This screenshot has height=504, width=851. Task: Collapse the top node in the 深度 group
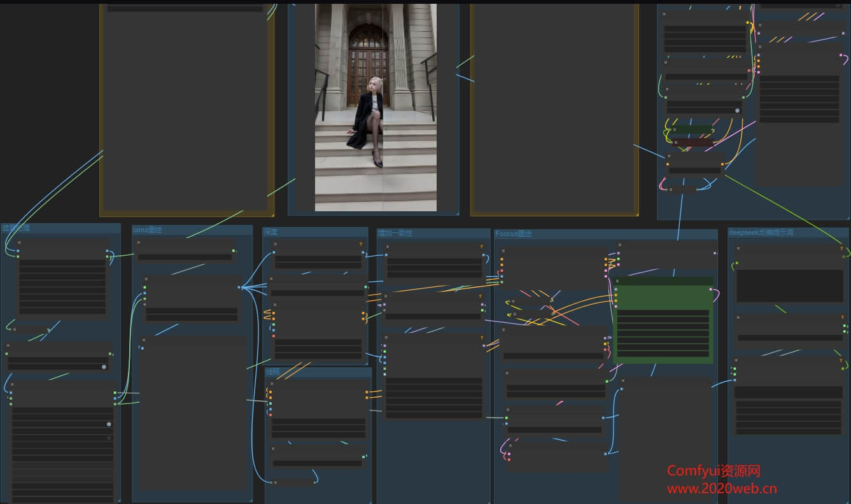pyautogui.click(x=275, y=244)
